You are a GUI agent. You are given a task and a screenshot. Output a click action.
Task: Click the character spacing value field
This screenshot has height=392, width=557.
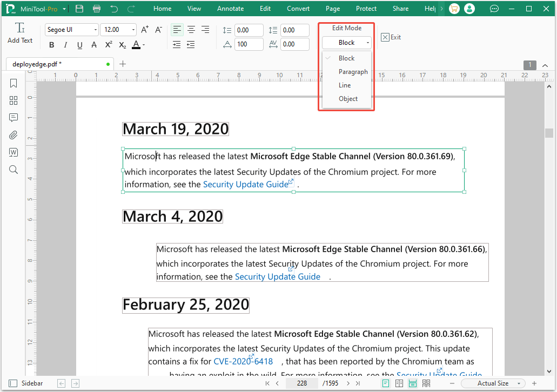(x=295, y=44)
